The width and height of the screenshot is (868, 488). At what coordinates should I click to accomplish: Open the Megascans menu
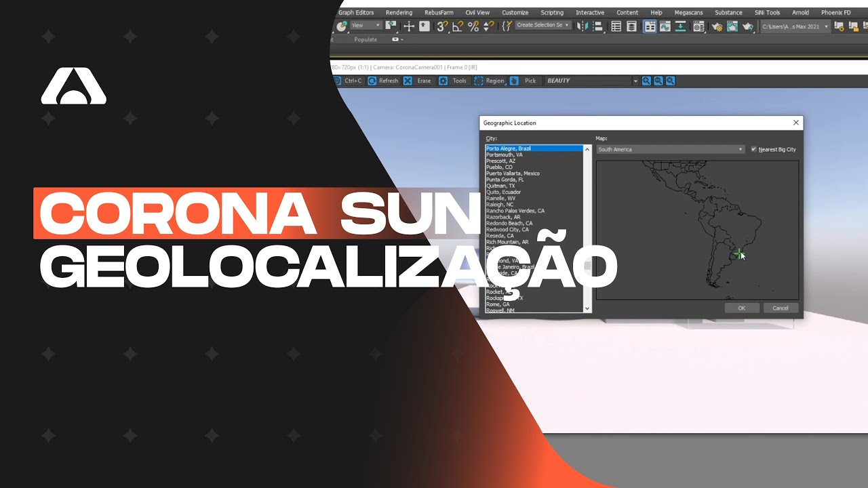click(689, 12)
